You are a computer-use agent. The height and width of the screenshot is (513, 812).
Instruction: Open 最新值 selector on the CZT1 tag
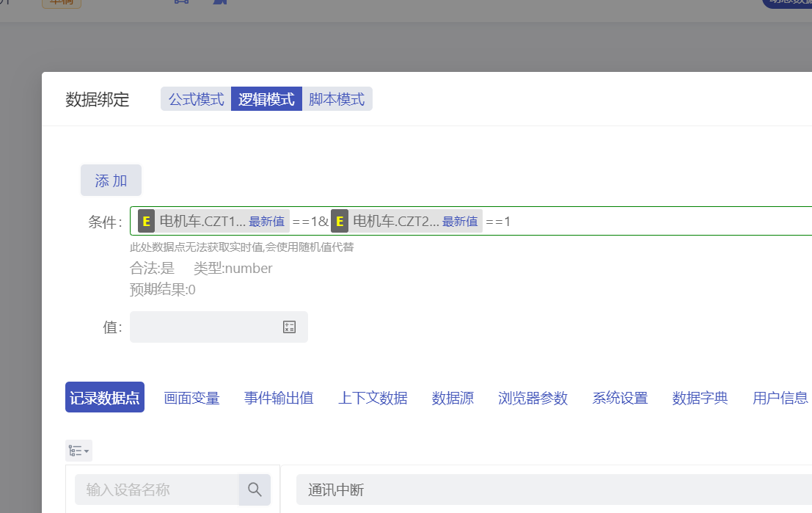[x=266, y=222]
